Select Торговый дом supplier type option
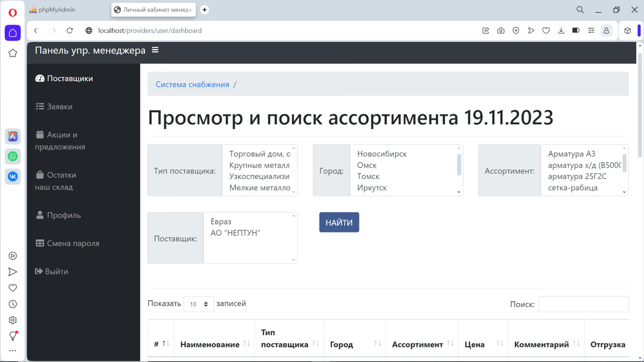644x362 pixels. (260, 154)
